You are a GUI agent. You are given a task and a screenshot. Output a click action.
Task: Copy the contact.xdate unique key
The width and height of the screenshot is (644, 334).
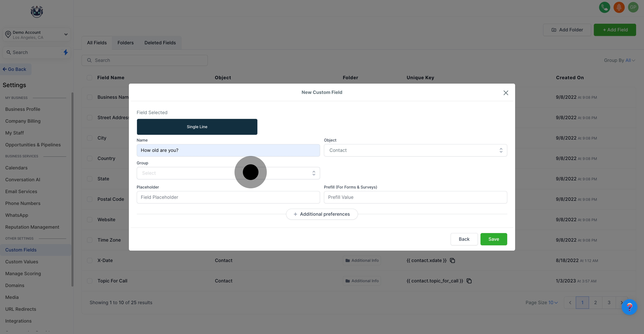point(452,260)
